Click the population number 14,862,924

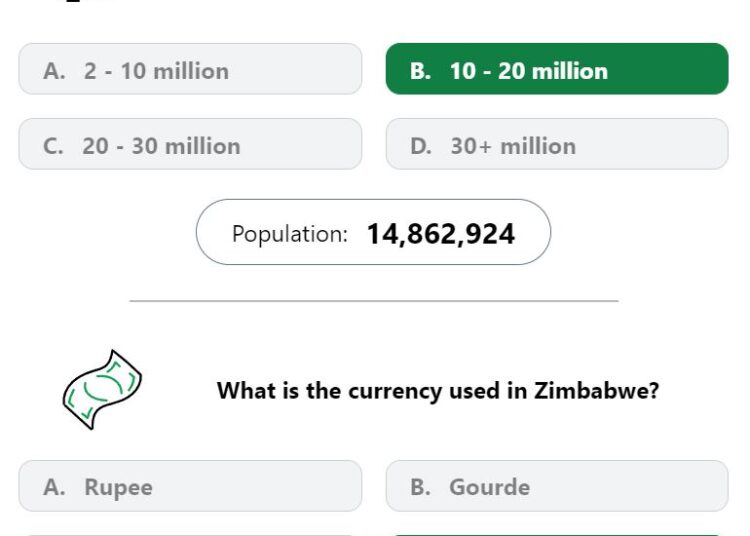tap(441, 234)
